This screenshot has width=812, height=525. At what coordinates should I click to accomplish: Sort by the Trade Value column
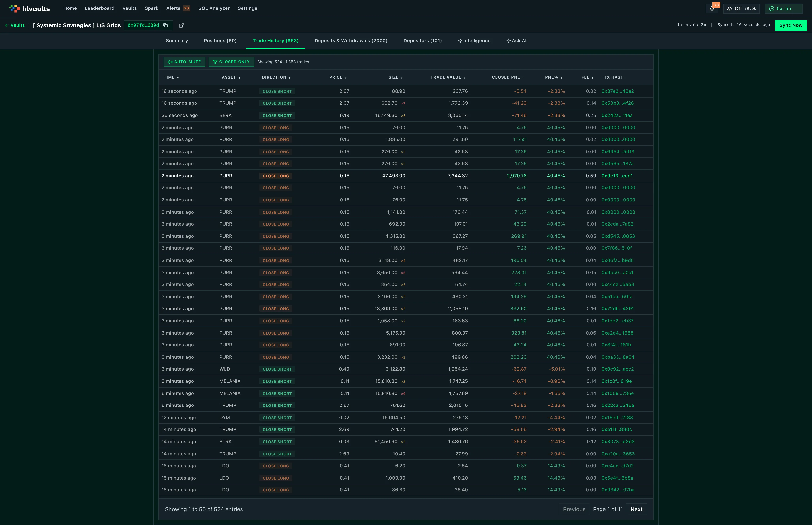448,77
